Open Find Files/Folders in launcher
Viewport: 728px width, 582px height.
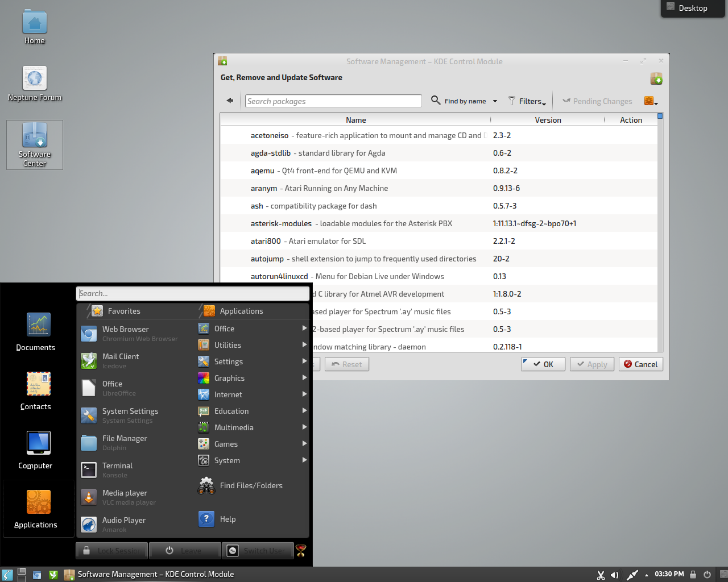240,485
